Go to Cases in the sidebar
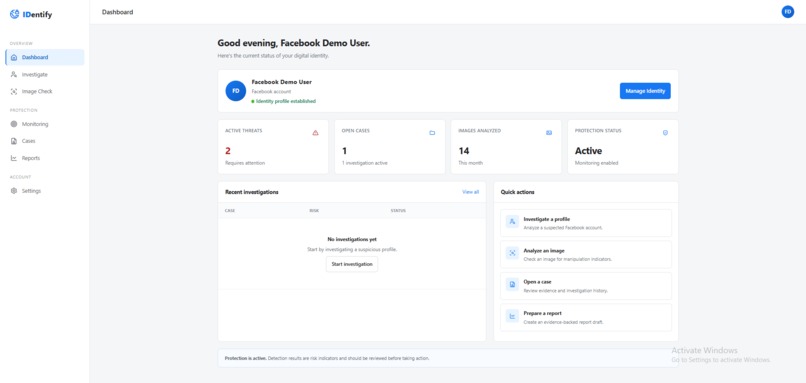Image resolution: width=806 pixels, height=383 pixels. point(45,141)
